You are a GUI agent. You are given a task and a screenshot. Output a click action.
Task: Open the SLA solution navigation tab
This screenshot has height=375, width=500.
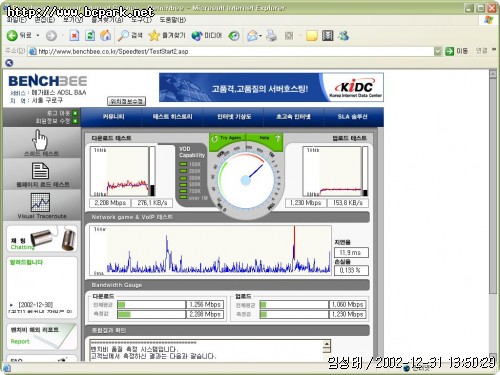point(352,117)
